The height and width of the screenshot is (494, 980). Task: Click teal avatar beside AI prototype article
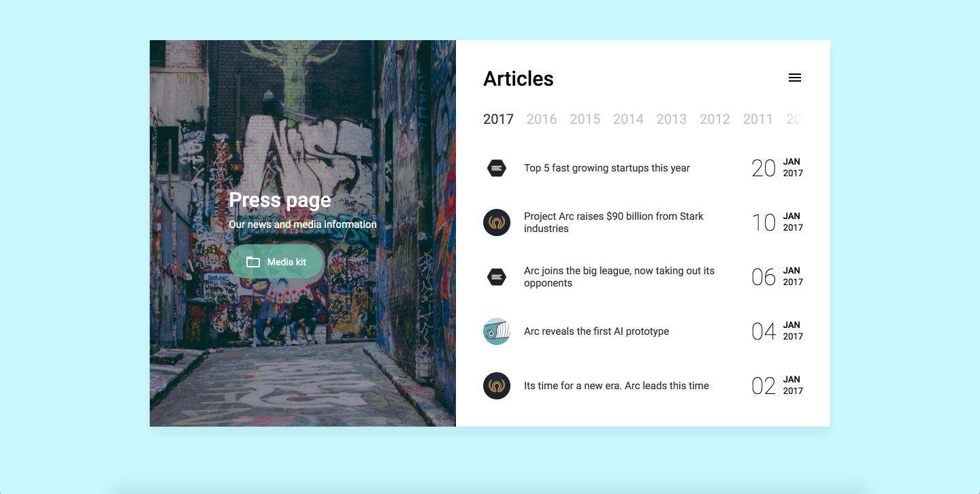pyautogui.click(x=497, y=331)
